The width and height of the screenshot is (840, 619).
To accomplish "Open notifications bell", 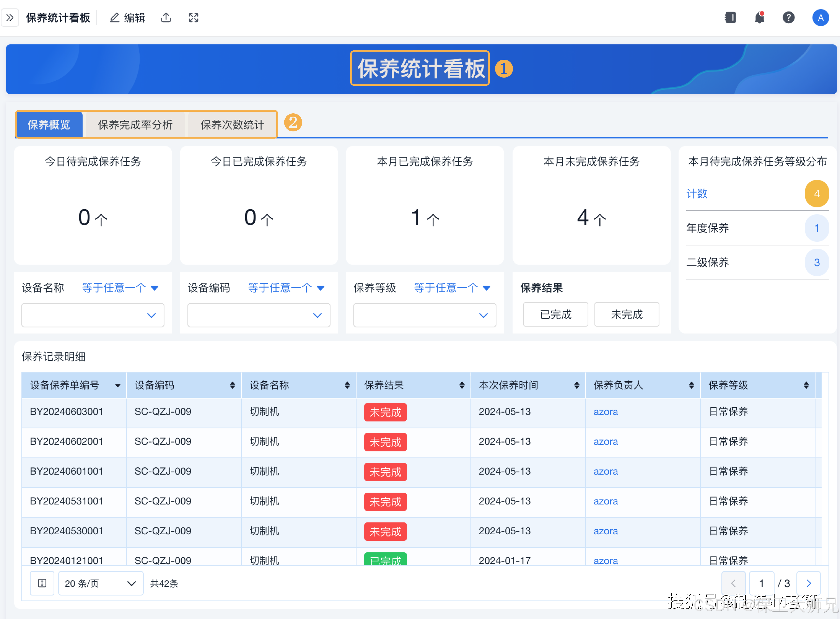I will (759, 18).
